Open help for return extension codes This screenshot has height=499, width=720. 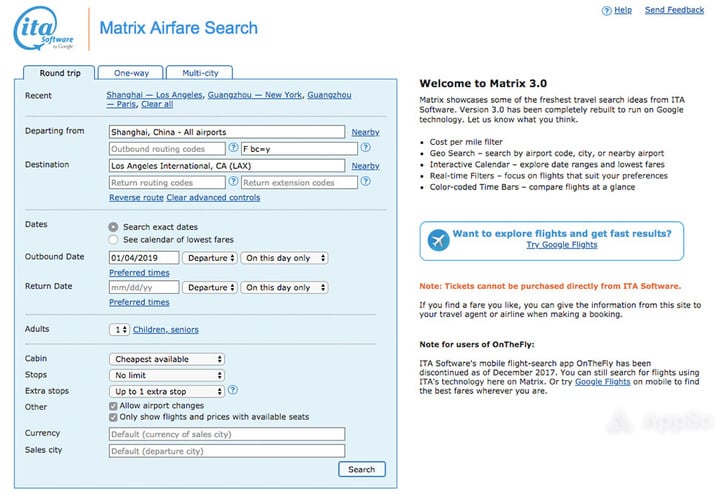point(366,181)
